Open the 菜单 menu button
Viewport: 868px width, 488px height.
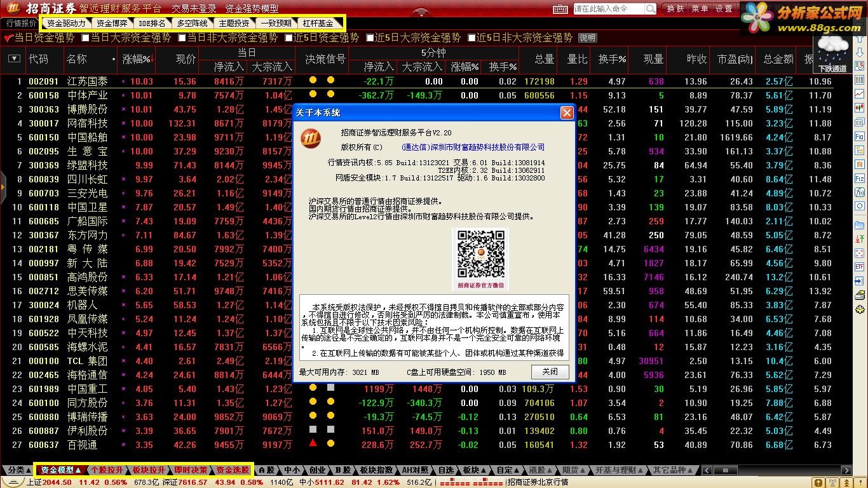(700, 9)
